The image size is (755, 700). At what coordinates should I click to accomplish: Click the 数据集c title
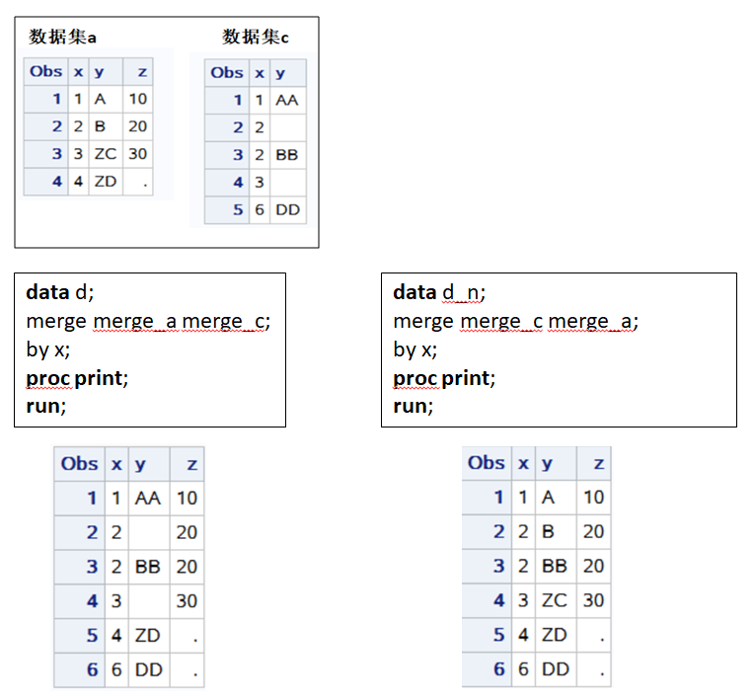pos(255,38)
